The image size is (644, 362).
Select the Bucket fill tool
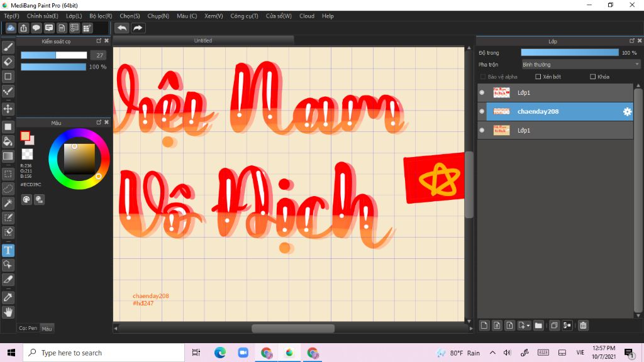(x=8, y=141)
